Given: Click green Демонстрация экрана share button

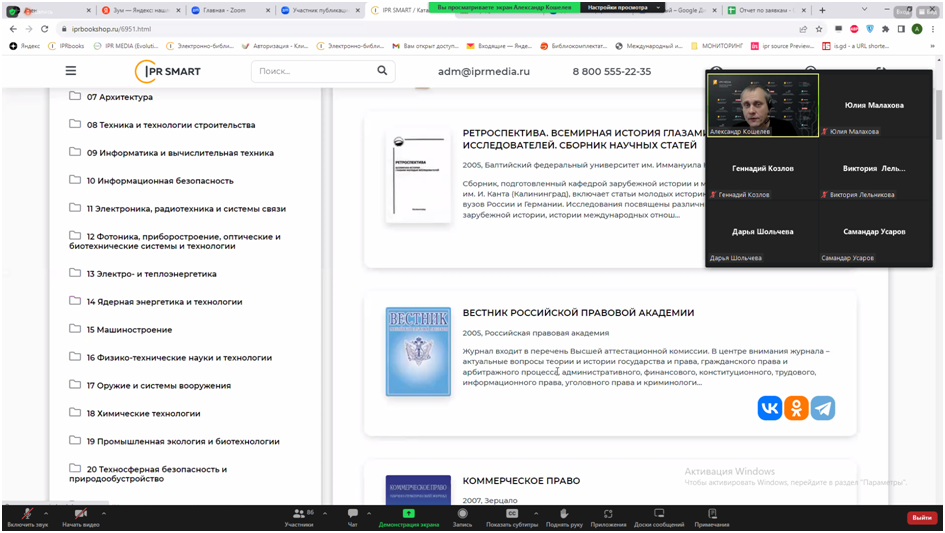Looking at the screenshot, I should pos(409,517).
